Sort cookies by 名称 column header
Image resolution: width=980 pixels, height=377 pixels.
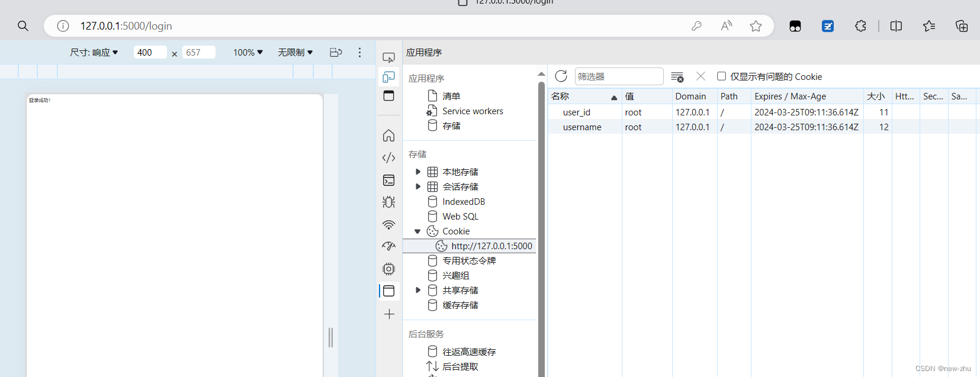(584, 96)
